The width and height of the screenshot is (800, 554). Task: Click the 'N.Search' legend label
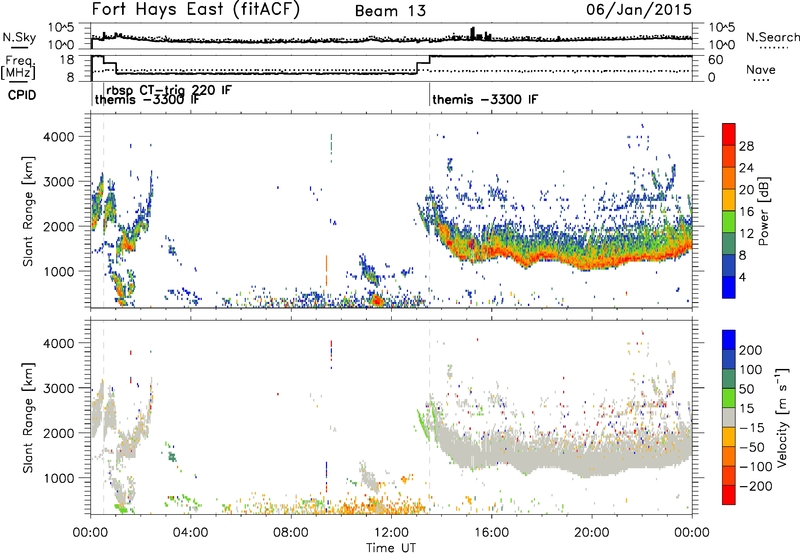(772, 37)
